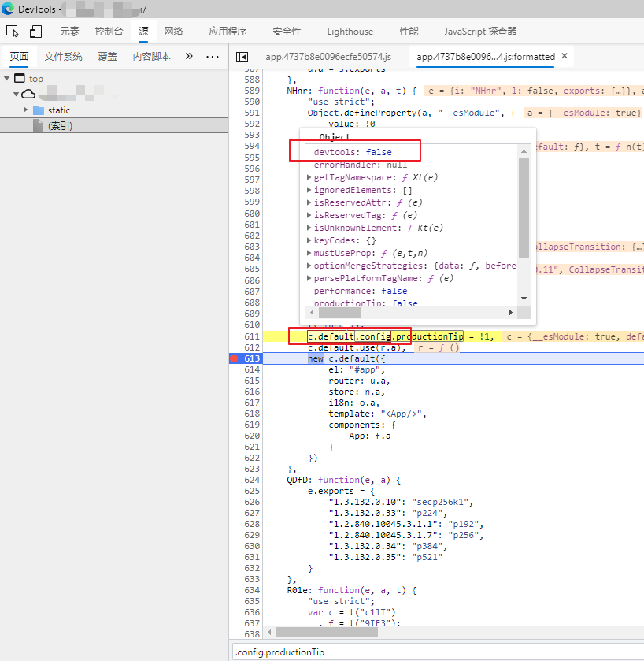This screenshot has height=661, width=644.
Task: Close the js:formatted file tab
Action: [564, 56]
